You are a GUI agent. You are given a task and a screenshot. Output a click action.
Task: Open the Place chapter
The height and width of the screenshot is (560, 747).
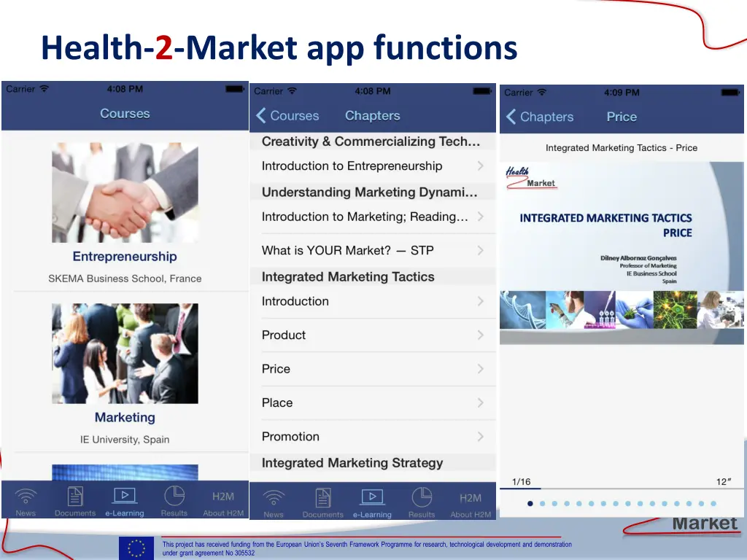click(x=373, y=402)
